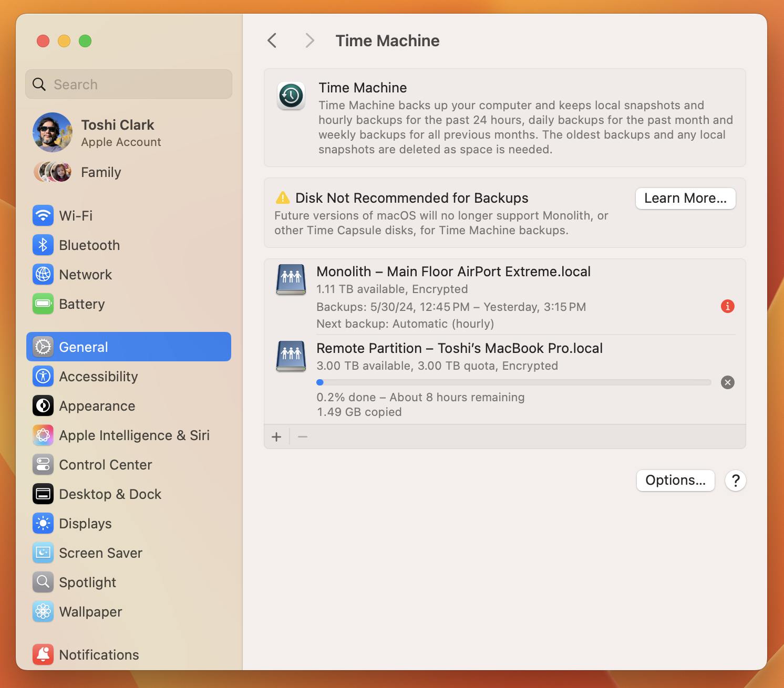Click Toshi Clark profile photo
The width and height of the screenshot is (784, 688).
pos(53,132)
